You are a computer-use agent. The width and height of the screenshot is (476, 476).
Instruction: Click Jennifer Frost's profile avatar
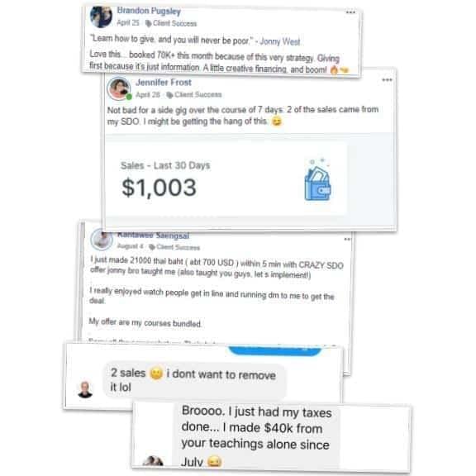[119, 88]
